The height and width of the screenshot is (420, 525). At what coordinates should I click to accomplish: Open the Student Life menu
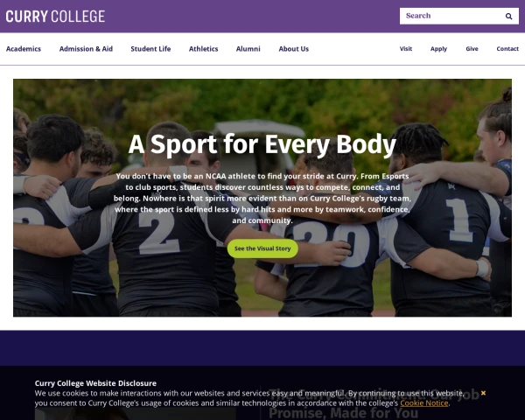[x=150, y=49]
